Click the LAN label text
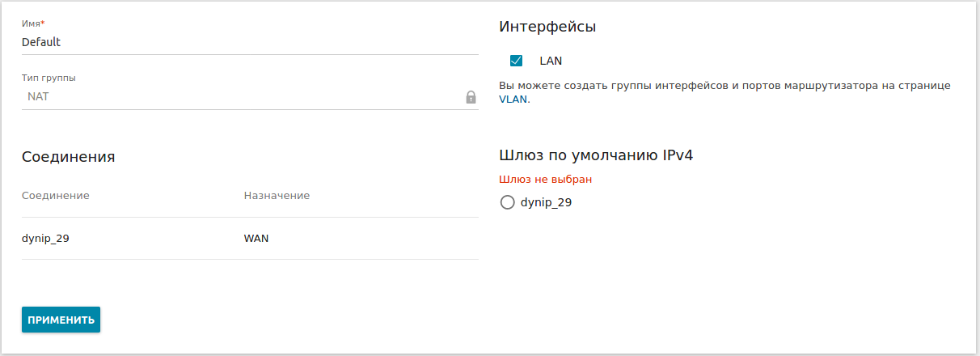 click(x=551, y=61)
